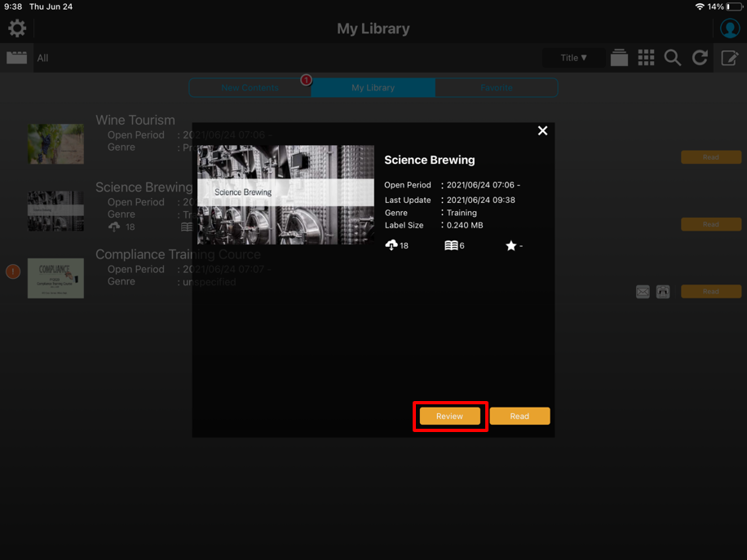Open search with magnifier icon
747x560 pixels.
(673, 58)
